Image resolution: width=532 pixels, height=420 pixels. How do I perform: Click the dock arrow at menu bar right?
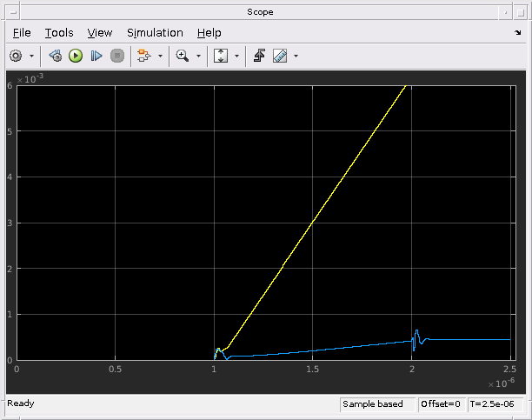(518, 32)
